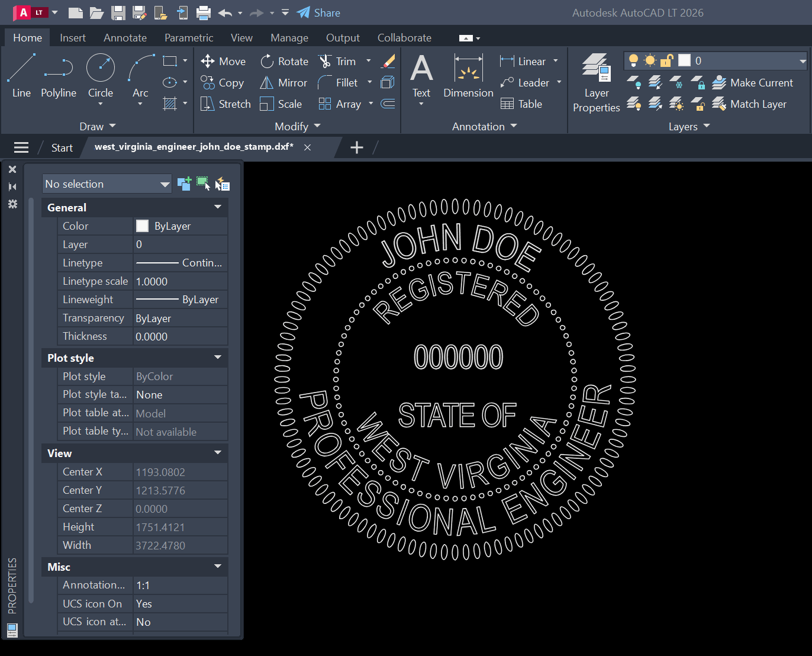Expand the Modify panel flyout

tap(298, 126)
